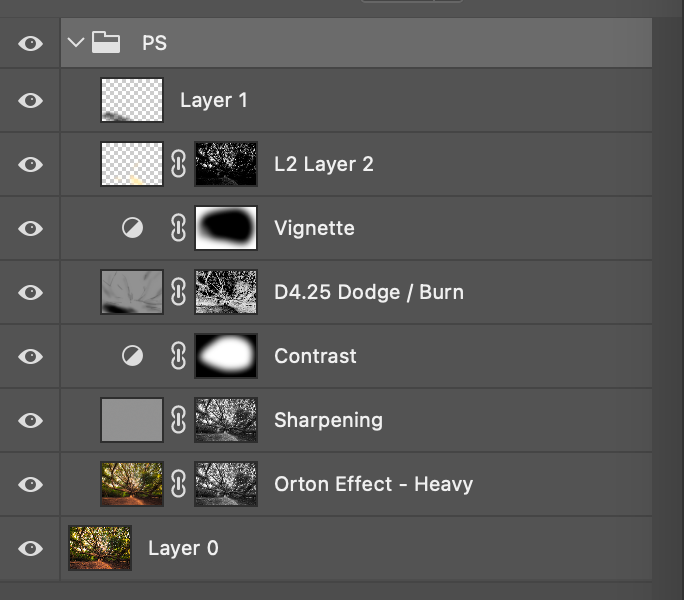684x600 pixels.
Task: Unlink the Vignette layer mask chain icon
Action: point(178,228)
